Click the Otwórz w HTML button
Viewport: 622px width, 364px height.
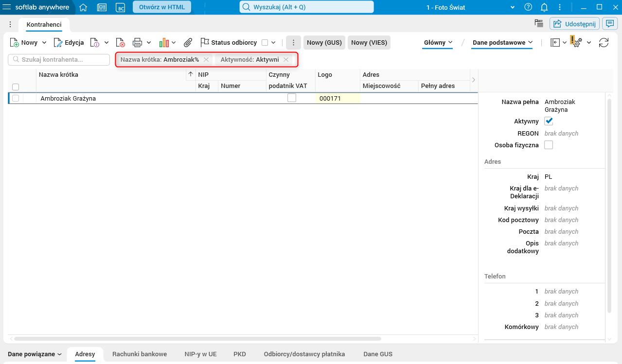point(162,7)
